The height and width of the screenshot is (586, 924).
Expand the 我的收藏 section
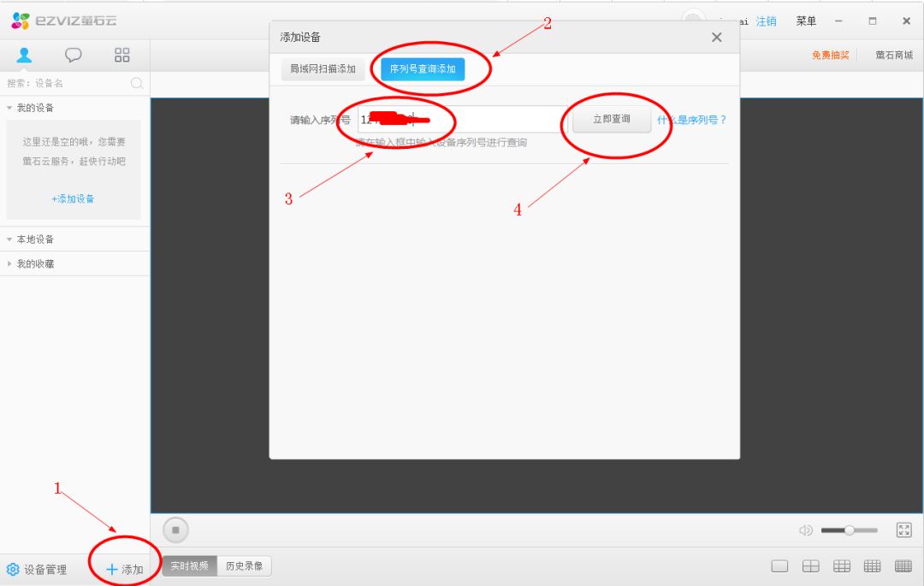(10, 264)
